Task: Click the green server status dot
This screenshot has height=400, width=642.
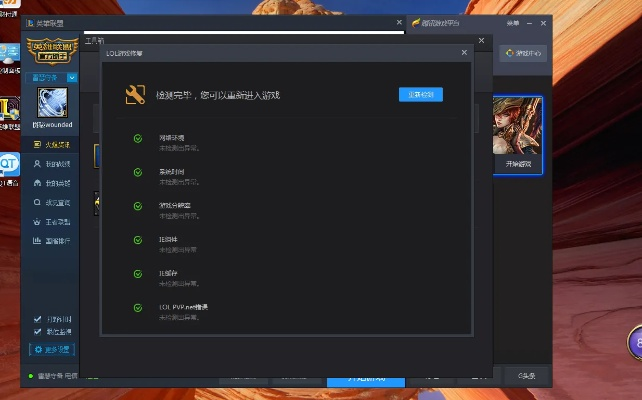Action: click(31, 376)
